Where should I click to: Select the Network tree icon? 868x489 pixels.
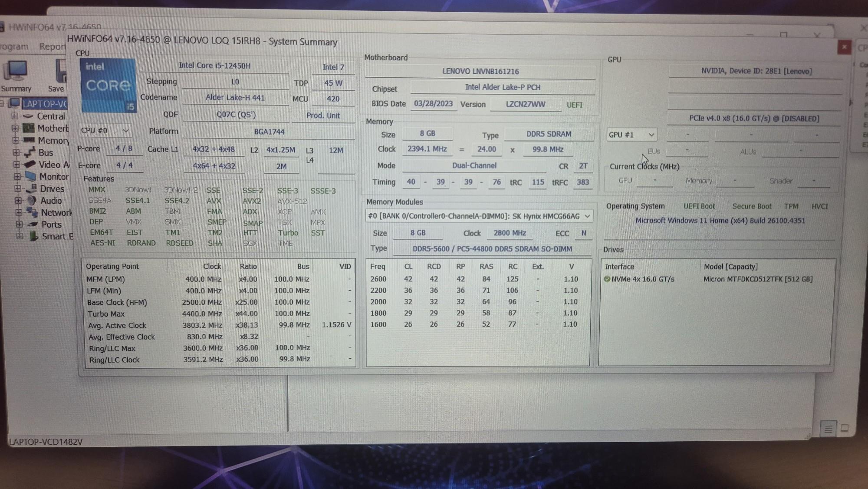coord(32,212)
